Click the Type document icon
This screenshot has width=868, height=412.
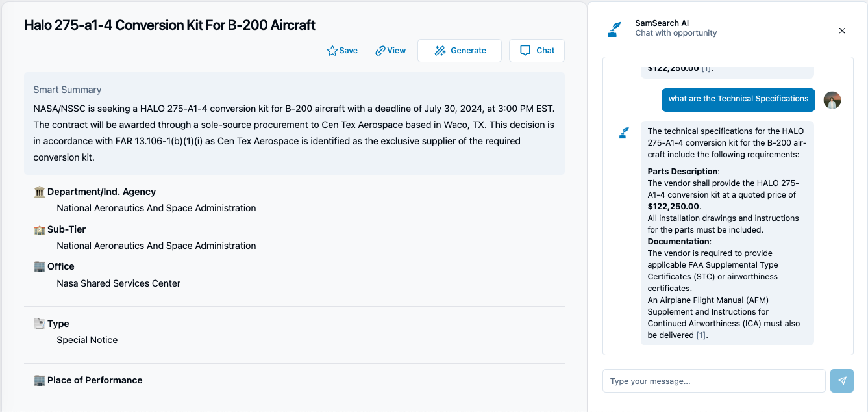click(x=40, y=324)
